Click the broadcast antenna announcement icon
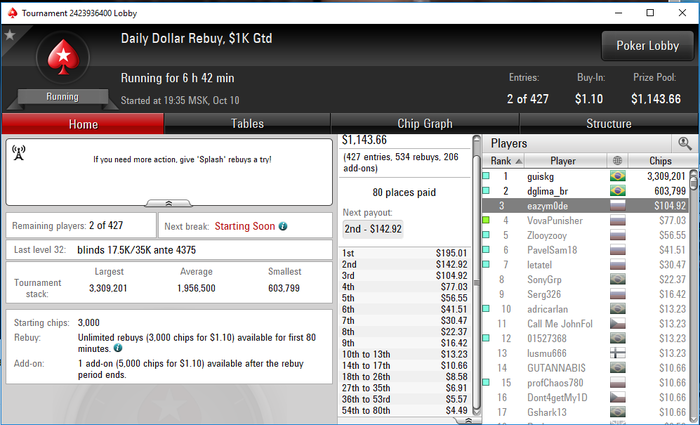The width and height of the screenshot is (700, 425). pyautogui.click(x=19, y=153)
